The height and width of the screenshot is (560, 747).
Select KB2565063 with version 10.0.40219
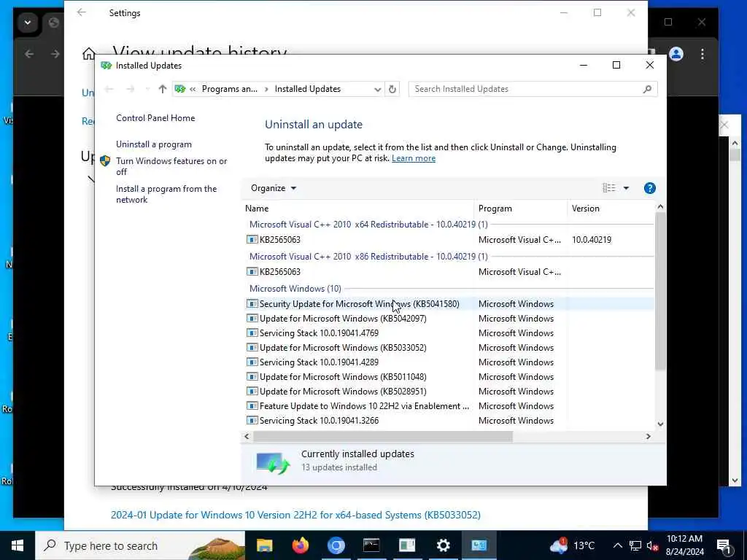(449, 239)
